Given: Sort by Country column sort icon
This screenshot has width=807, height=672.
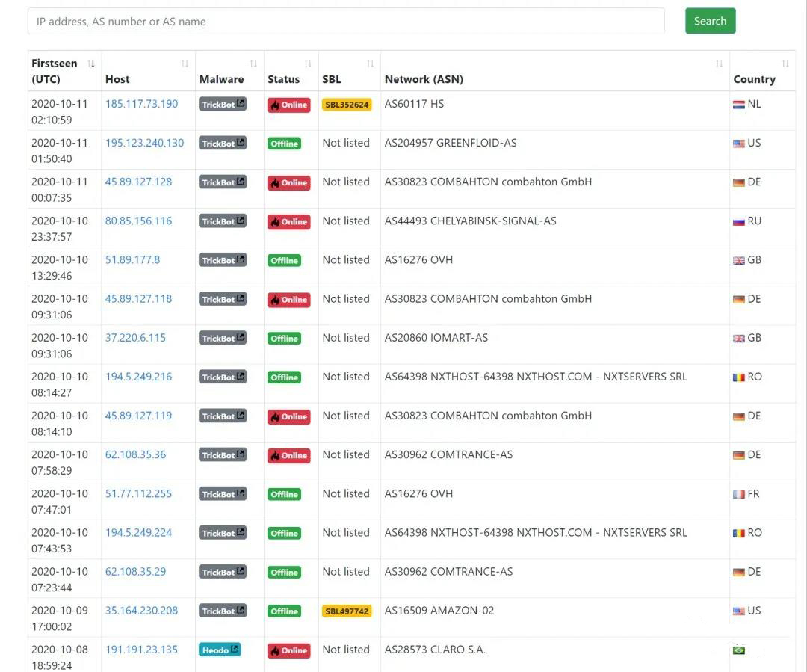Looking at the screenshot, I should [785, 64].
